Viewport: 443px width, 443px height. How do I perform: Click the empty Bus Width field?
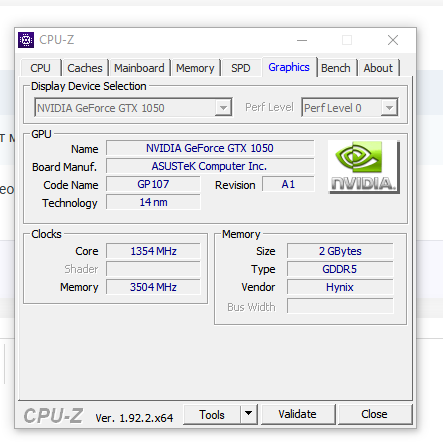click(x=340, y=306)
